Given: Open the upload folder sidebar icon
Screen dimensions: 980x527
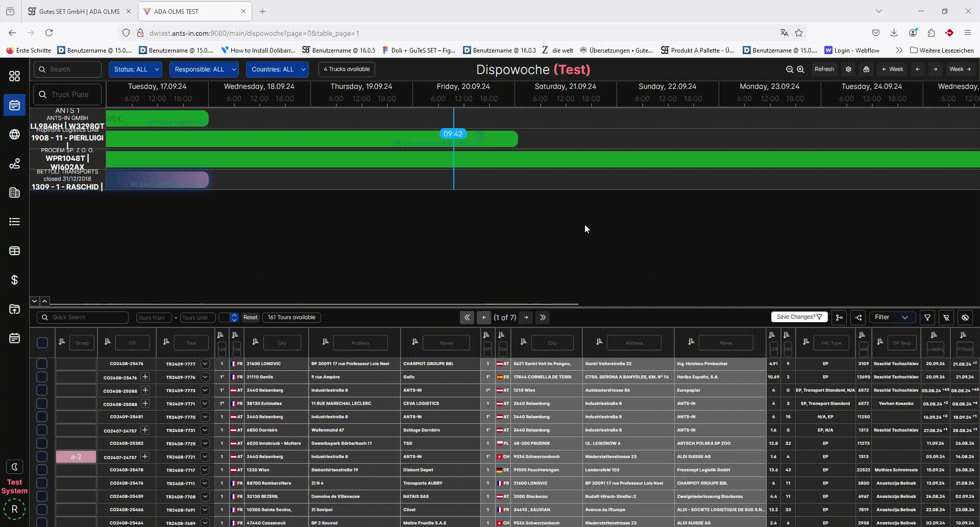Looking at the screenshot, I should (14, 309).
